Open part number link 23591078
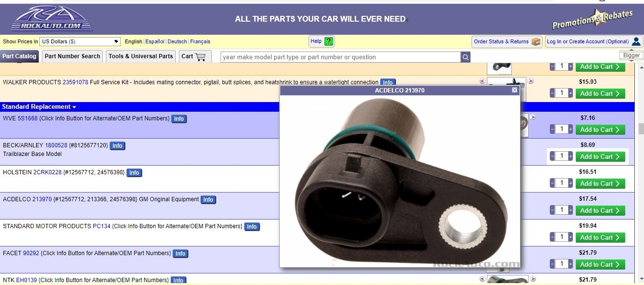 click(75, 82)
